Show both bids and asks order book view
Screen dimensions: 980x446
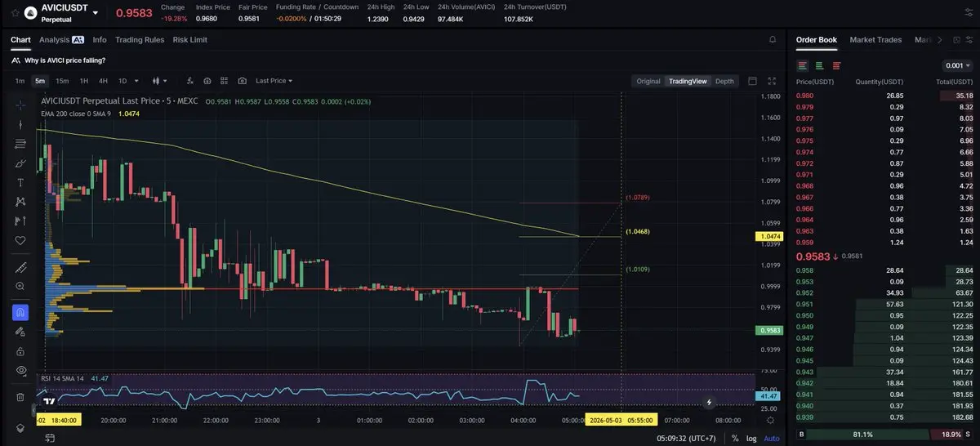[x=803, y=65]
